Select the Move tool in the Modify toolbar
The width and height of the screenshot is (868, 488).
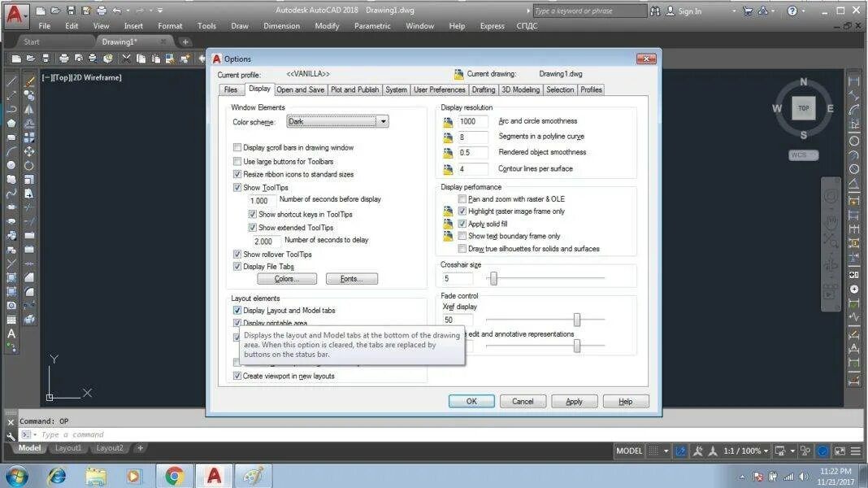29,151
